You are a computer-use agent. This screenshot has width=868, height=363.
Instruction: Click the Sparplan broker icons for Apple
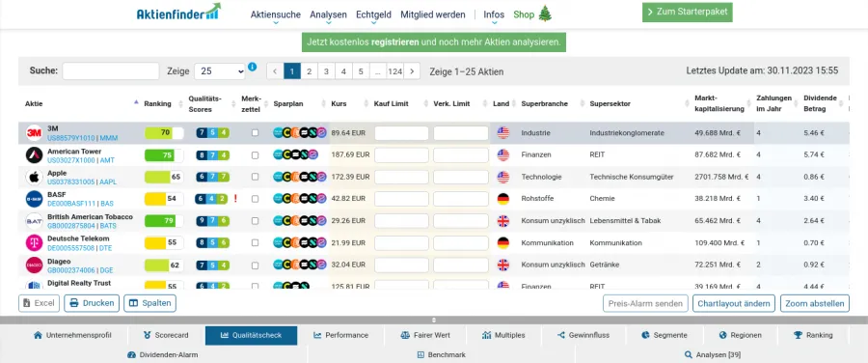(x=300, y=177)
